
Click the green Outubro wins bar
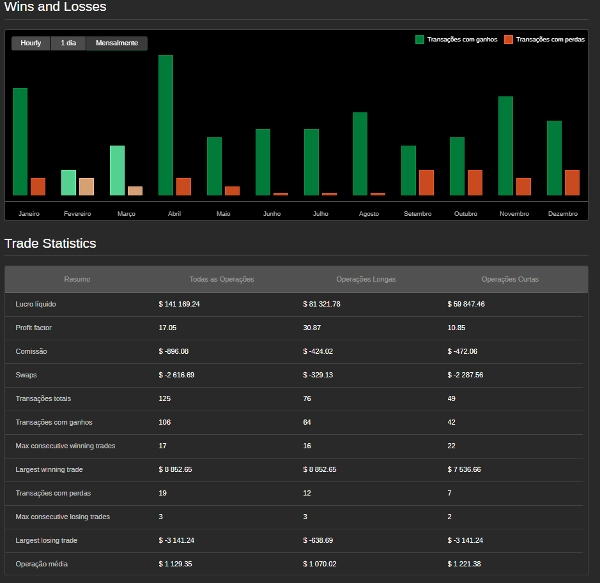(457, 166)
